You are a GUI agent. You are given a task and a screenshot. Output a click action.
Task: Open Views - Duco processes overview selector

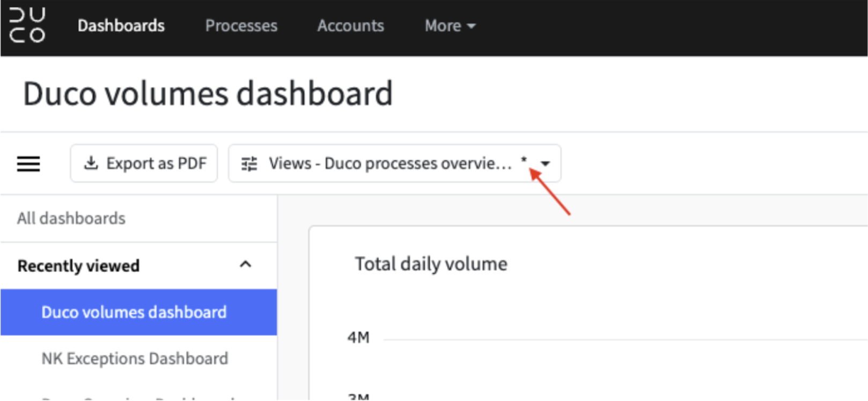pos(395,163)
